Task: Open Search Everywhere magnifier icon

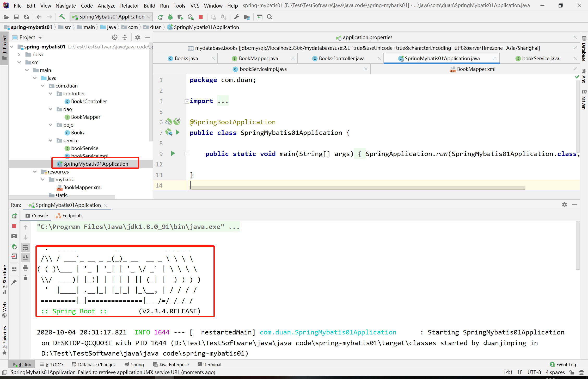Action: click(270, 17)
